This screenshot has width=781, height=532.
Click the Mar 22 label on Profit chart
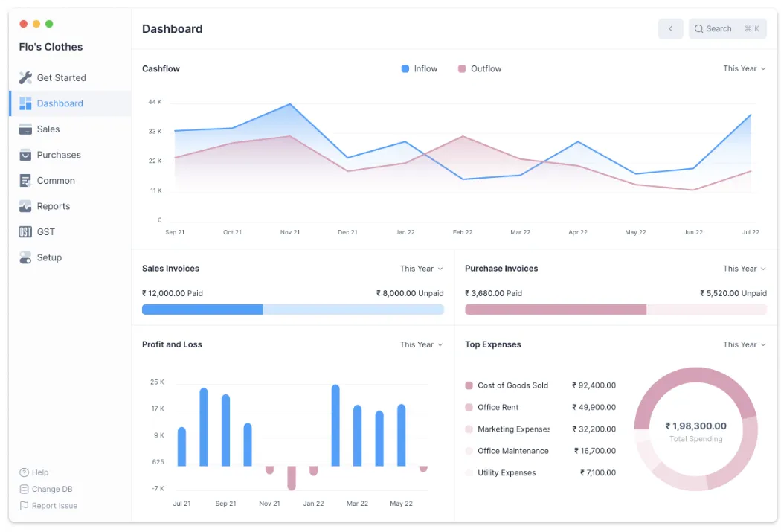(x=357, y=504)
